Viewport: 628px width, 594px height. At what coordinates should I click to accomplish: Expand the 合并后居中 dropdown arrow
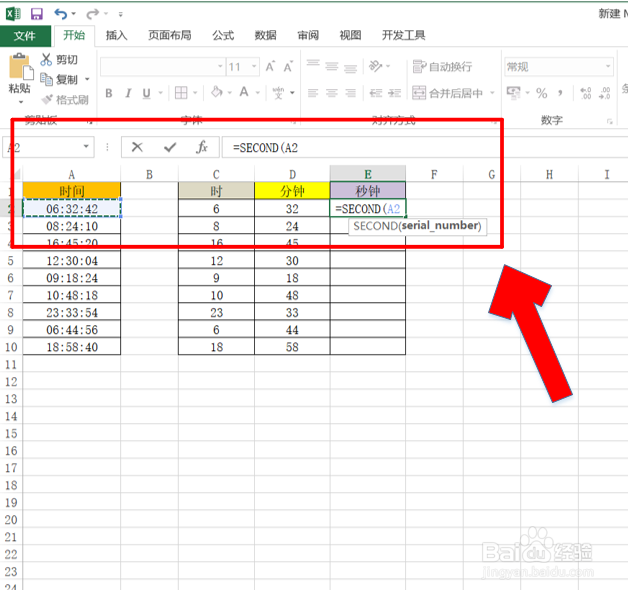coord(493,93)
